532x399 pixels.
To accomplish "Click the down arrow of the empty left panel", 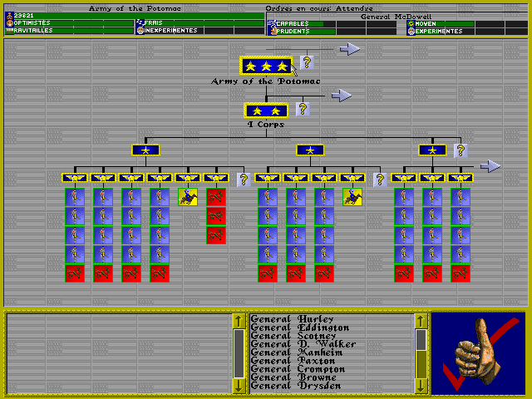I will [239, 386].
